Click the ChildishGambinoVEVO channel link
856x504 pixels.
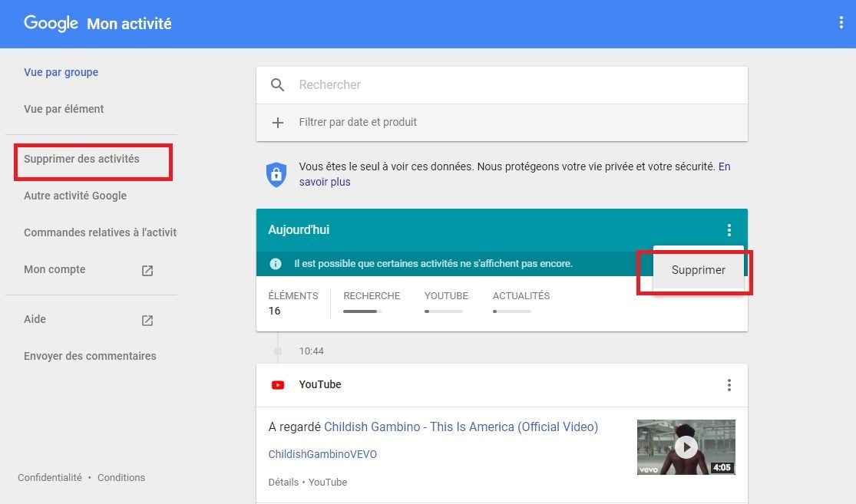click(322, 454)
